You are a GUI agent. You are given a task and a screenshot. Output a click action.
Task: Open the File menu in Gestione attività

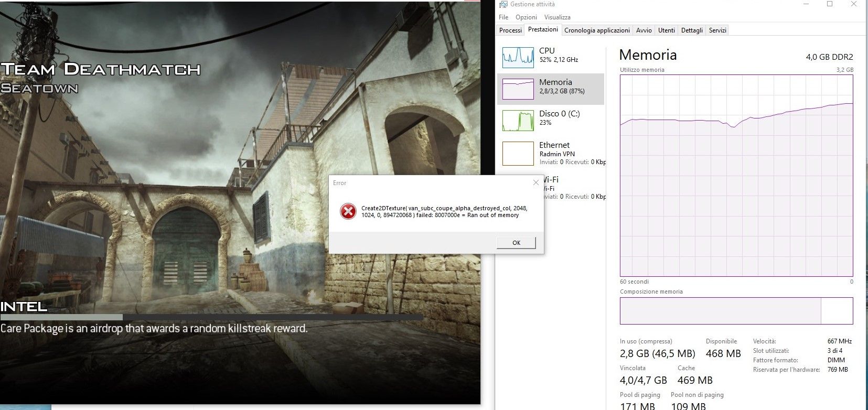tap(503, 17)
